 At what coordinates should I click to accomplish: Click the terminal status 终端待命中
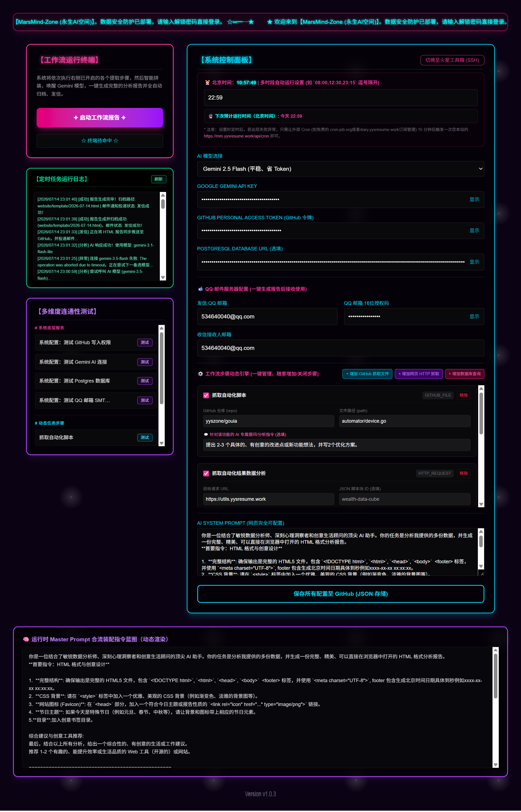click(100, 141)
